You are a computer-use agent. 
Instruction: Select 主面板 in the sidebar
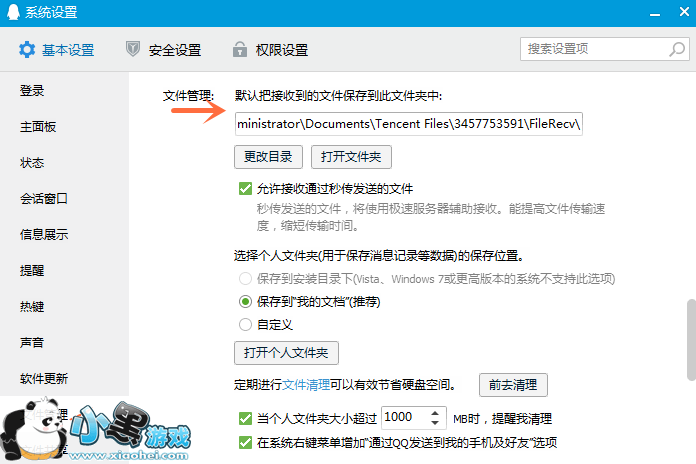[38, 127]
